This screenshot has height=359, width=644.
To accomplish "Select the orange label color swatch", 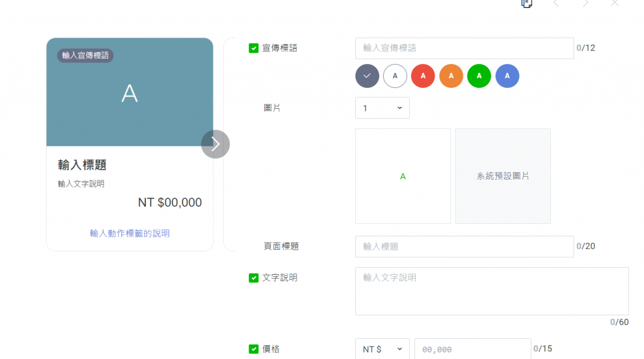I will pyautogui.click(x=451, y=76).
